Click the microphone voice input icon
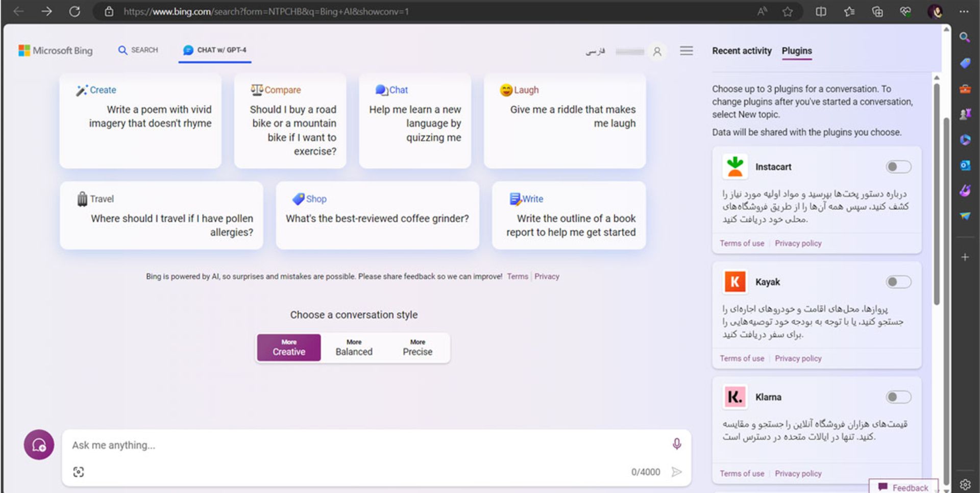The width and height of the screenshot is (980, 493). (676, 444)
